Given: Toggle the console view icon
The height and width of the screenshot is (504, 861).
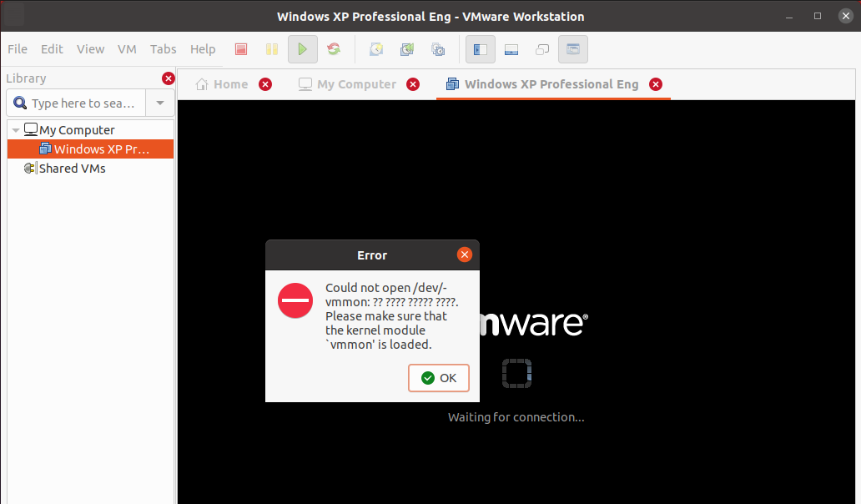Looking at the screenshot, I should pos(572,49).
